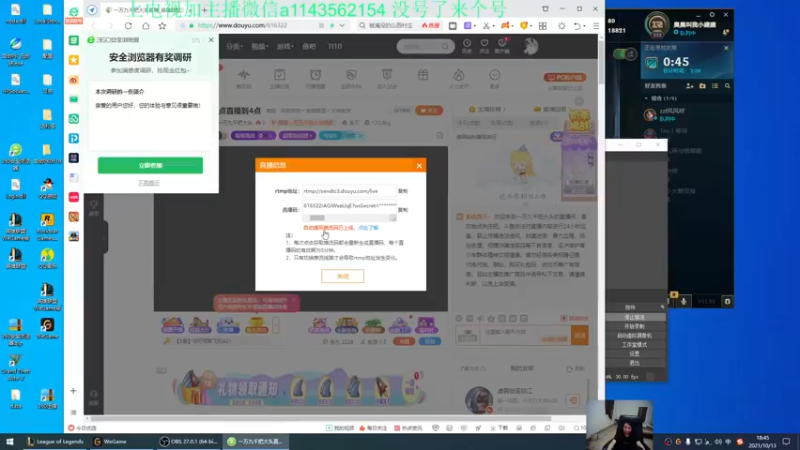Image resolution: width=800 pixels, height=450 pixels.
Task: Click the orange 关闭 button in the dialog
Action: 342,276
